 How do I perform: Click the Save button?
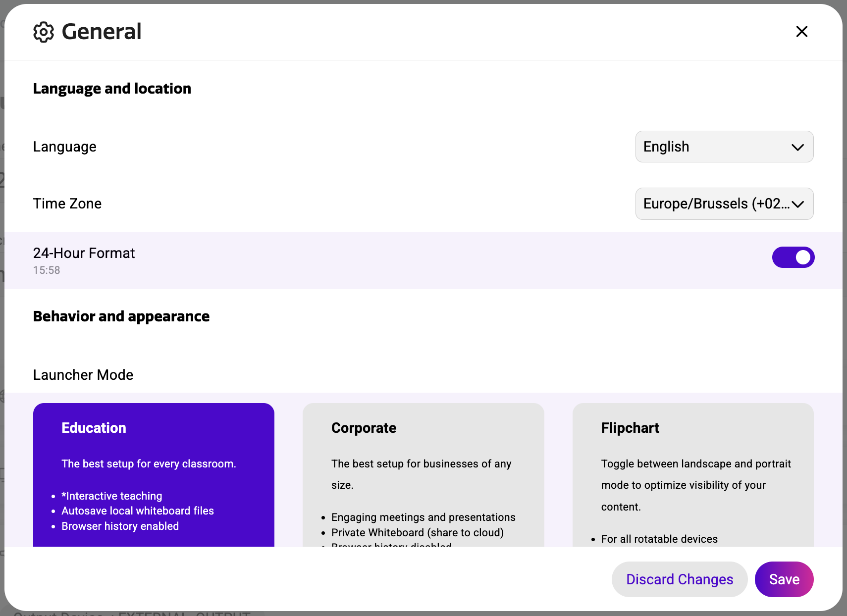[784, 579]
